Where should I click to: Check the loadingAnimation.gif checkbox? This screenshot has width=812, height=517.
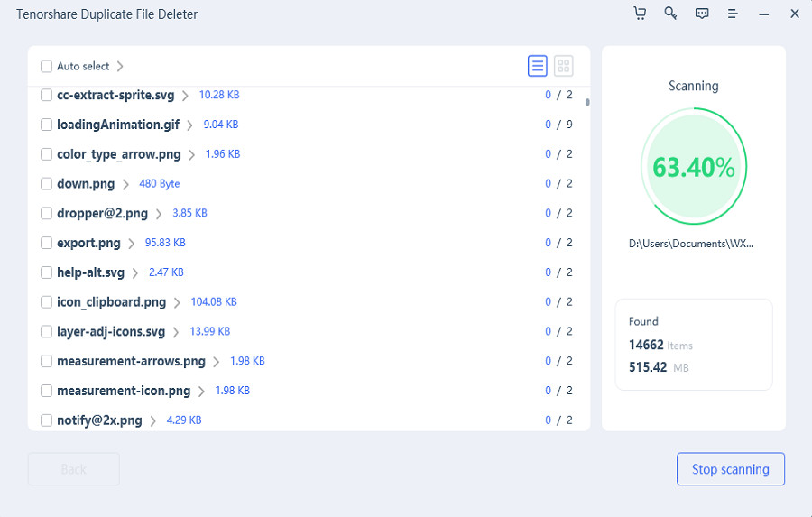pyautogui.click(x=47, y=125)
